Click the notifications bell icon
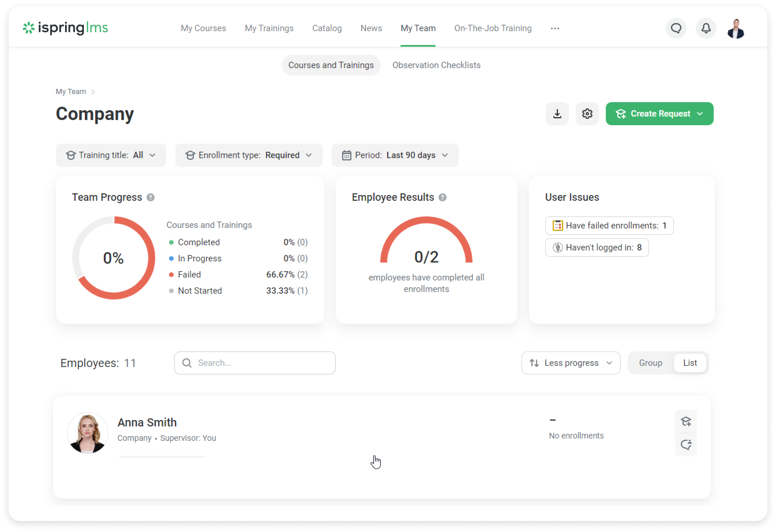This screenshot has height=532, width=776. tap(706, 28)
